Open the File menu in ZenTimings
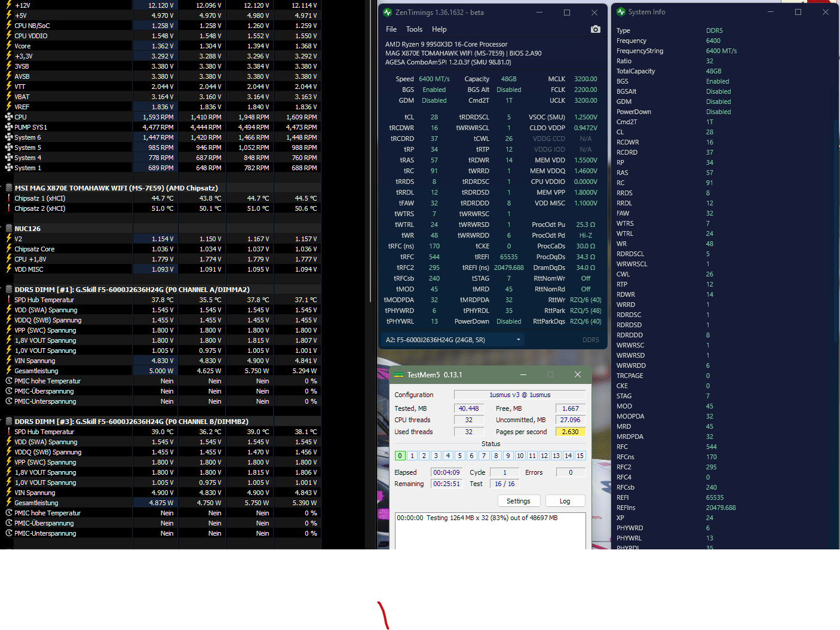The width and height of the screenshot is (840, 630). point(391,29)
